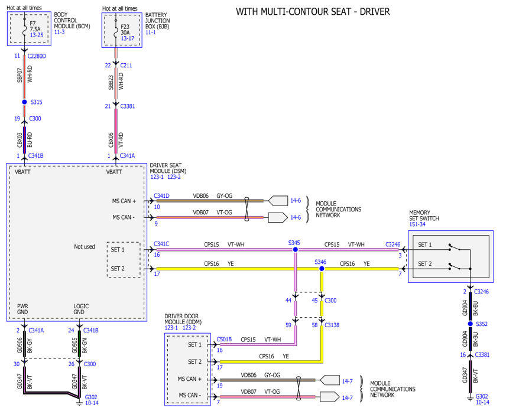Click the F7 7.5A fuse symbol
This screenshot has height=411, width=532.
24,28
